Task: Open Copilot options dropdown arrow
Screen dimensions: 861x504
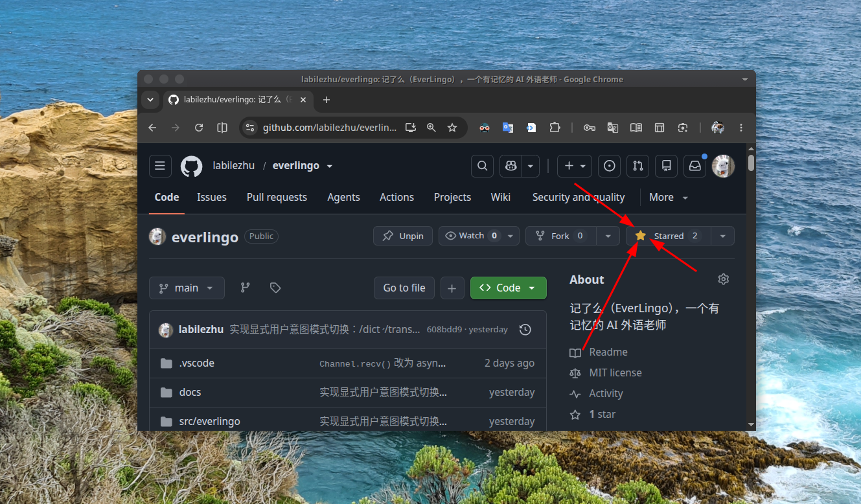Action: click(x=531, y=166)
